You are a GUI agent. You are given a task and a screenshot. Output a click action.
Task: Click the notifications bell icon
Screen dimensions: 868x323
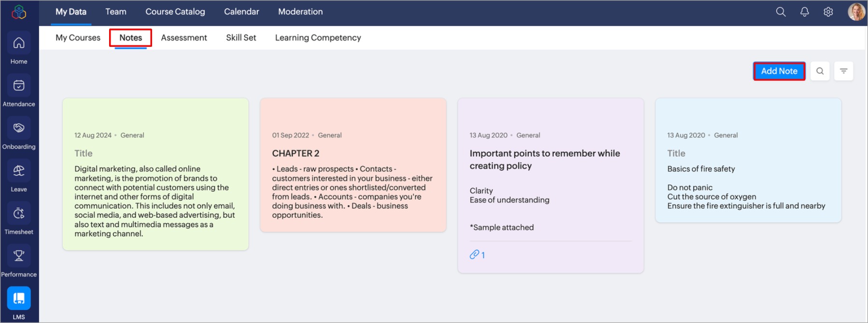804,12
